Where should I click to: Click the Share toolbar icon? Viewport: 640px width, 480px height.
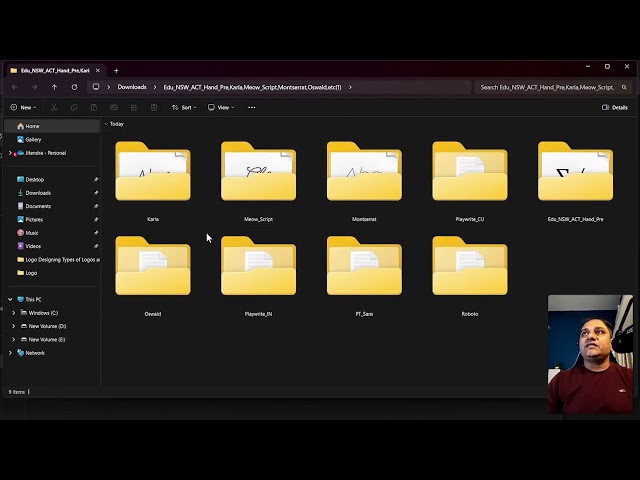pyautogui.click(x=134, y=107)
